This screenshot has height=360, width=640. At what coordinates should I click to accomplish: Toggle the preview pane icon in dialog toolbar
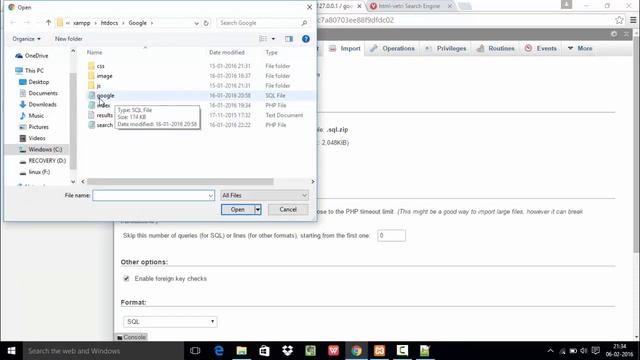[x=289, y=39]
